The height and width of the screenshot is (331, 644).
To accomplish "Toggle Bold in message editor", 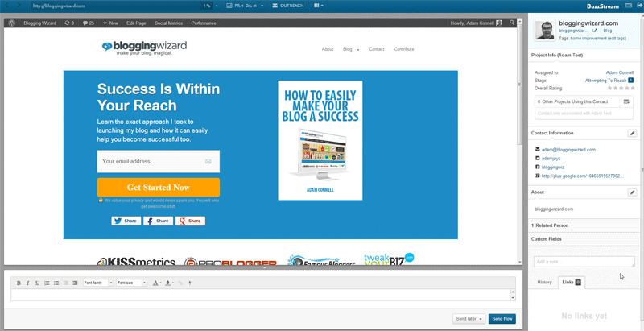I will tap(19, 283).
